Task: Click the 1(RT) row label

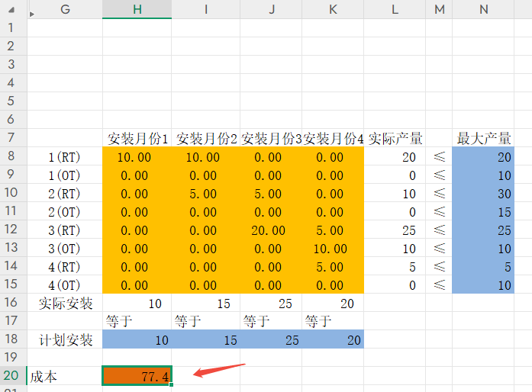Action: 65,156
